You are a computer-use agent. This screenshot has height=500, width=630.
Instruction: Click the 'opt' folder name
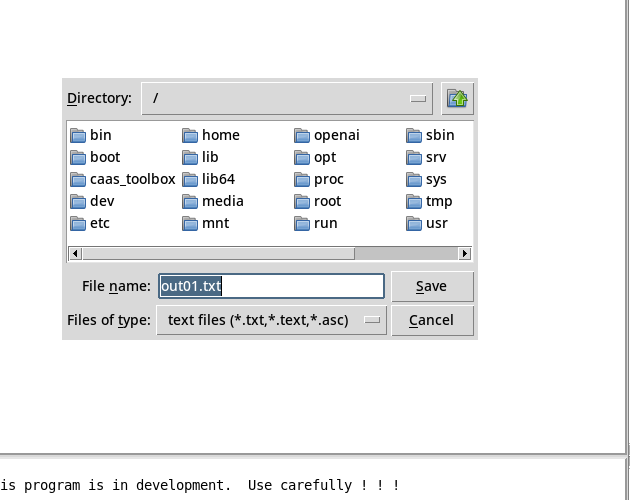click(x=325, y=158)
